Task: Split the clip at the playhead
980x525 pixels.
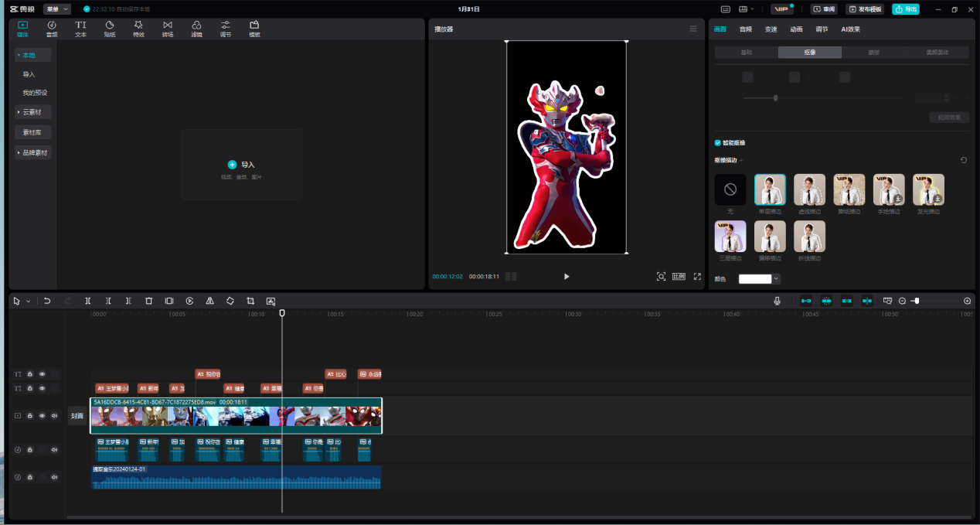Action: point(88,301)
